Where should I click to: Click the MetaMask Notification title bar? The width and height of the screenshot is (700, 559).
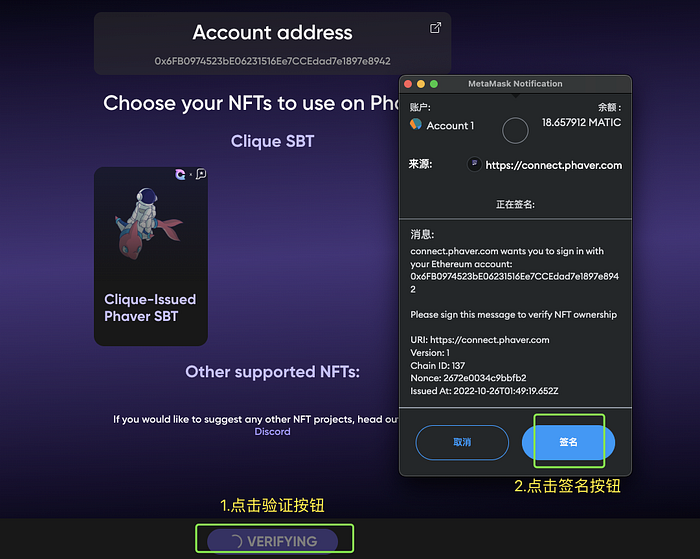(x=515, y=83)
